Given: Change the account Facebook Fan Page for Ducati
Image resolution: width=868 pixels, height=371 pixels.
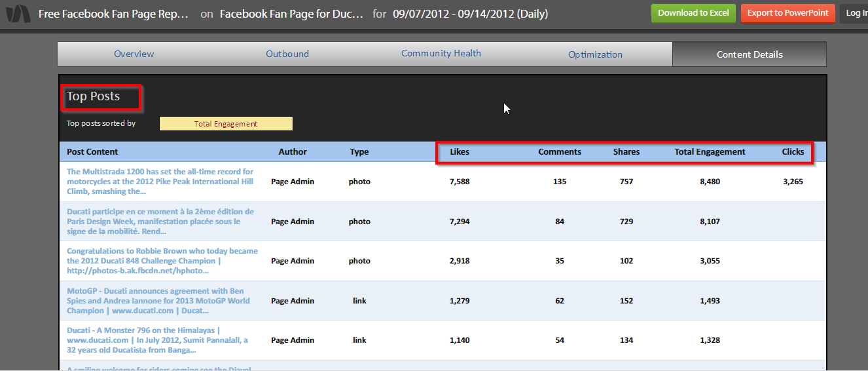Looking at the screenshot, I should (x=291, y=14).
